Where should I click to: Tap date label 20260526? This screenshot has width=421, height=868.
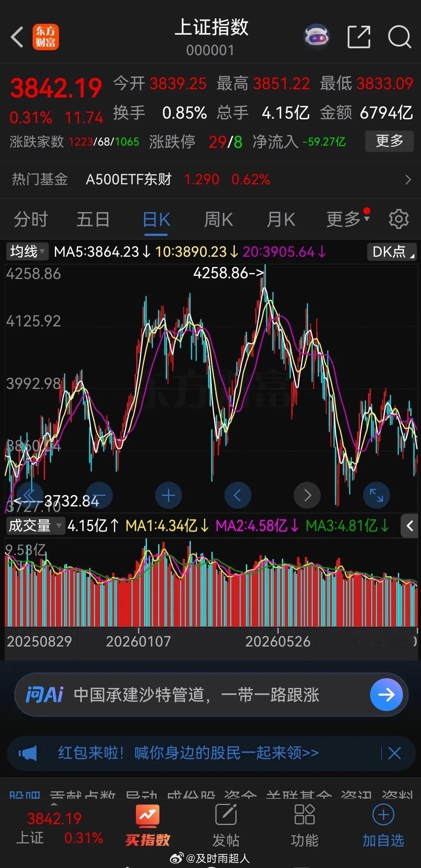[278, 641]
